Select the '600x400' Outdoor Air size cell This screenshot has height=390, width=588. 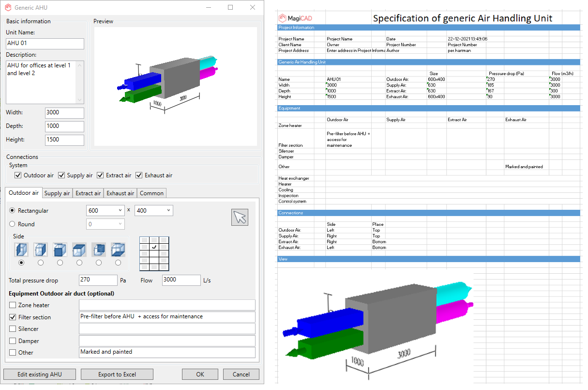(437, 79)
